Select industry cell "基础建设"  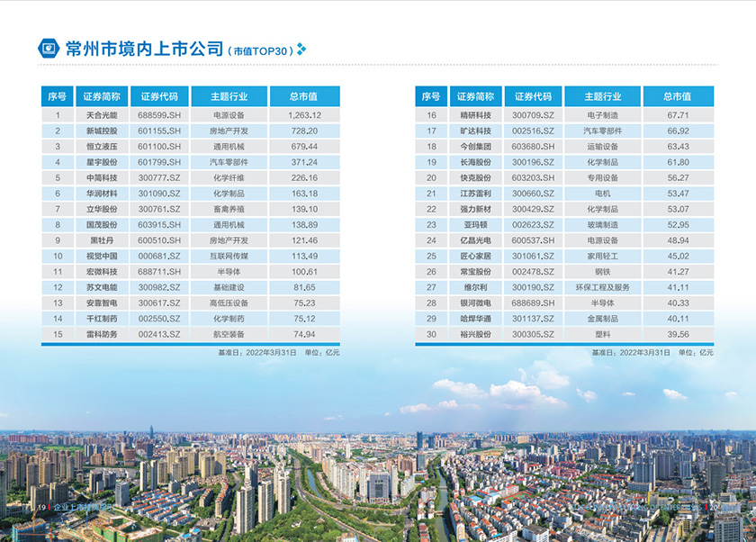(x=229, y=287)
